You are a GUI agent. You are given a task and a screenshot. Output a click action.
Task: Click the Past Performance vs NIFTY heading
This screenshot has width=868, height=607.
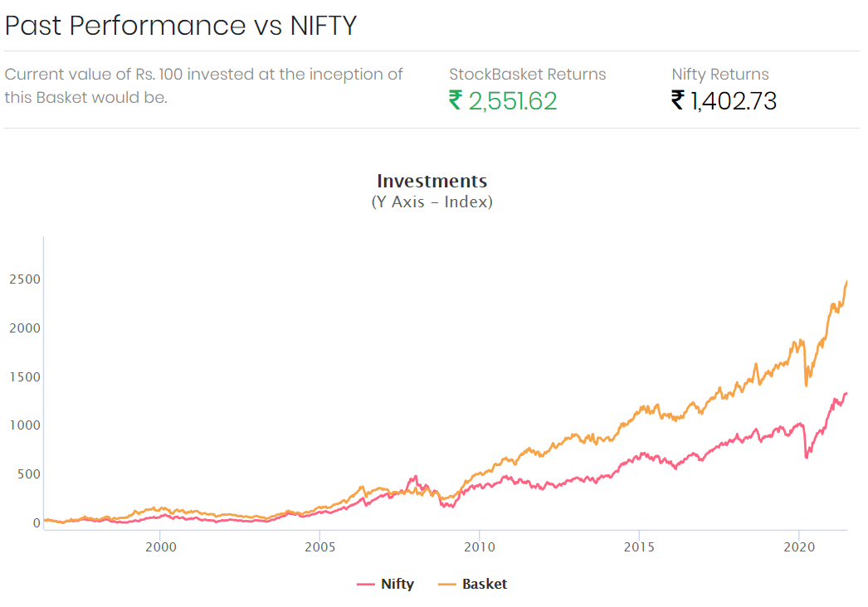coord(180,26)
